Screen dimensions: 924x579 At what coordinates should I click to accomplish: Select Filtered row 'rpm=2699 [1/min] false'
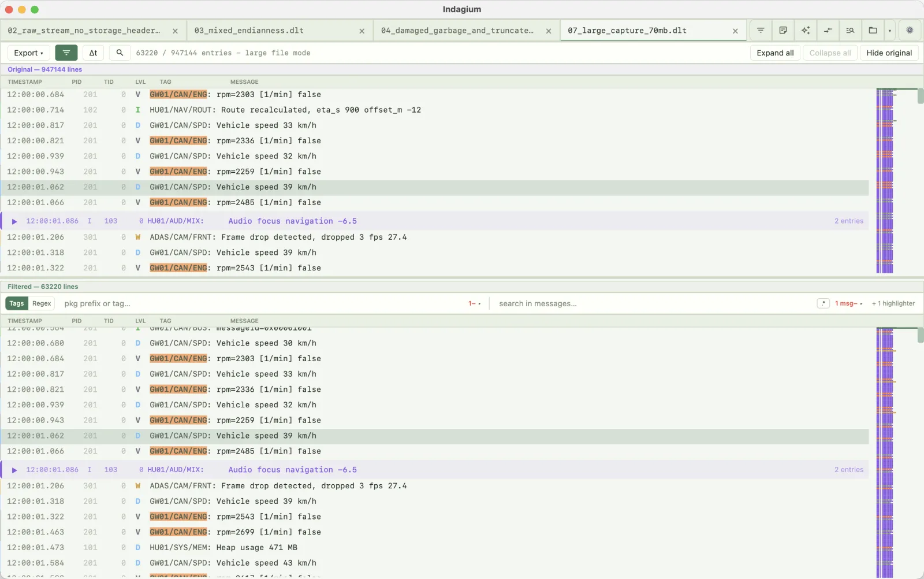click(x=435, y=532)
